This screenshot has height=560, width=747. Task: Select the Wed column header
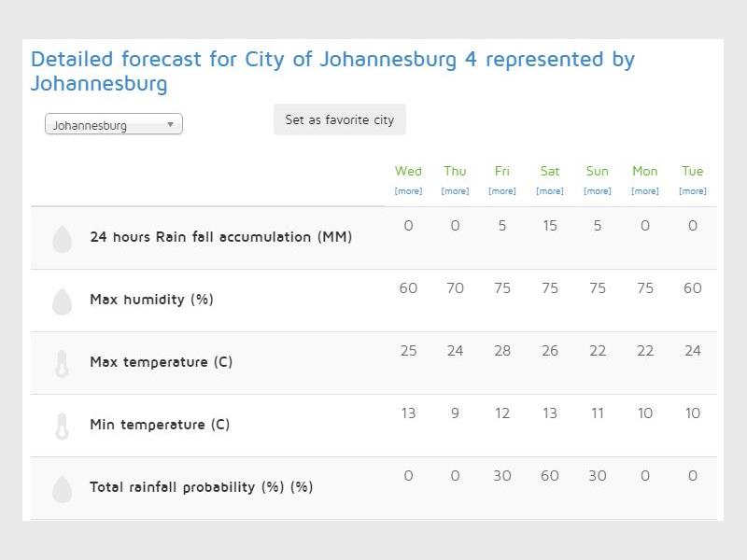pyautogui.click(x=408, y=171)
